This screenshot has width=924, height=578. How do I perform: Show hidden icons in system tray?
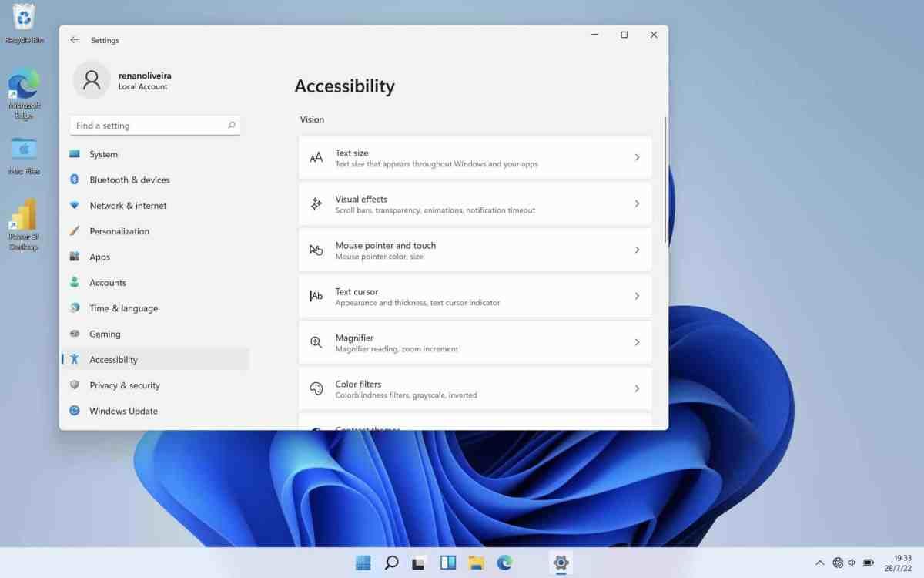(819, 563)
